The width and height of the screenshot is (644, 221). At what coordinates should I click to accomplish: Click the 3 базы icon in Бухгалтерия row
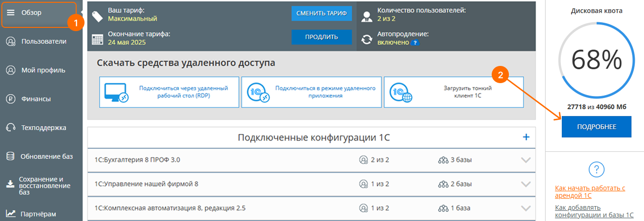click(x=443, y=160)
